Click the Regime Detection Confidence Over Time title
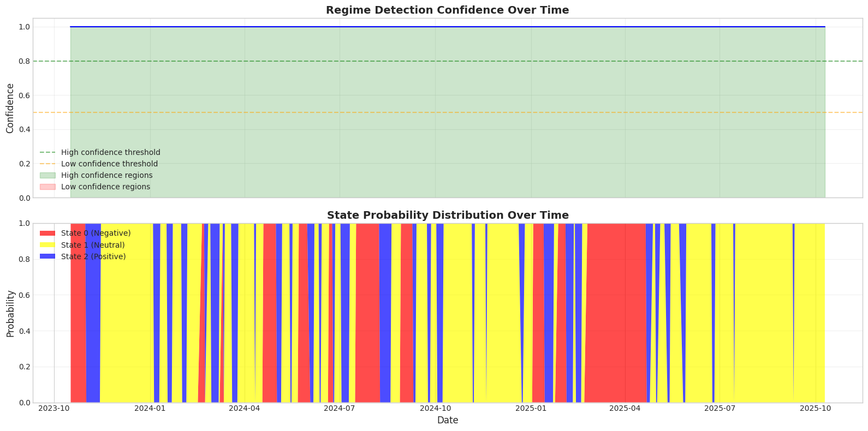The width and height of the screenshot is (868, 431). click(x=447, y=10)
